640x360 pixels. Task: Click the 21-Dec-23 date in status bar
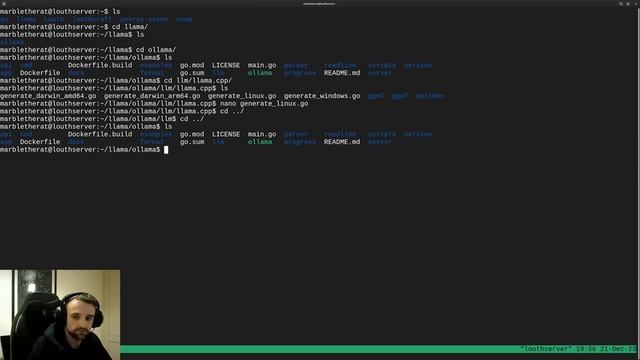[x=618, y=349]
